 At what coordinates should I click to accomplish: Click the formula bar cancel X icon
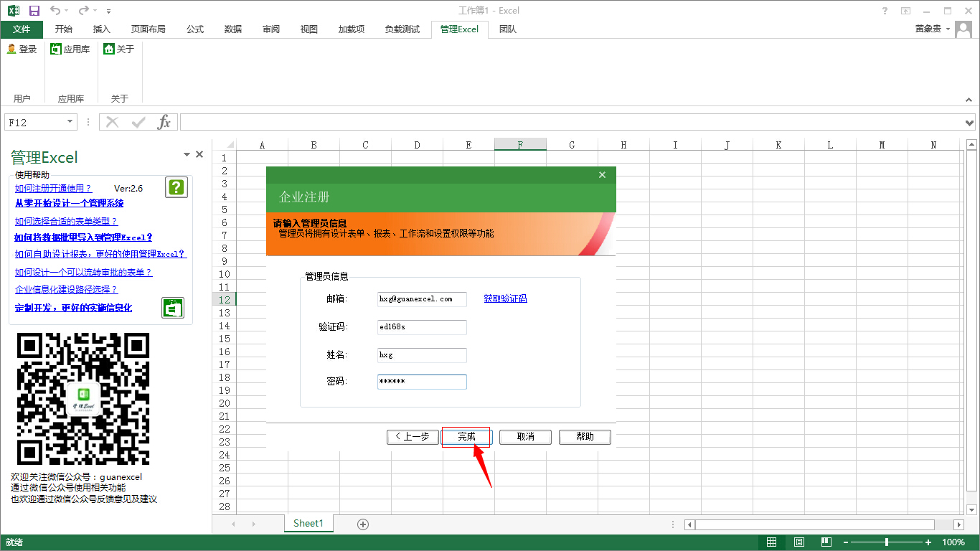113,122
